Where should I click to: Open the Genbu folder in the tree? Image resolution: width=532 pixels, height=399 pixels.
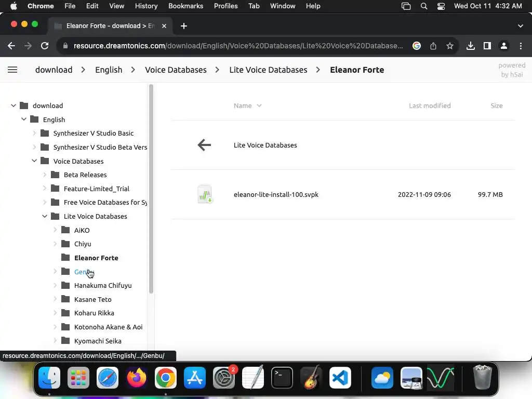pos(84,272)
